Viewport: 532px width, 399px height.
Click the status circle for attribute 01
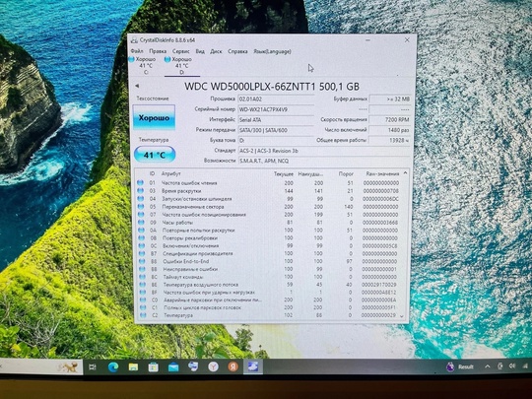click(140, 183)
